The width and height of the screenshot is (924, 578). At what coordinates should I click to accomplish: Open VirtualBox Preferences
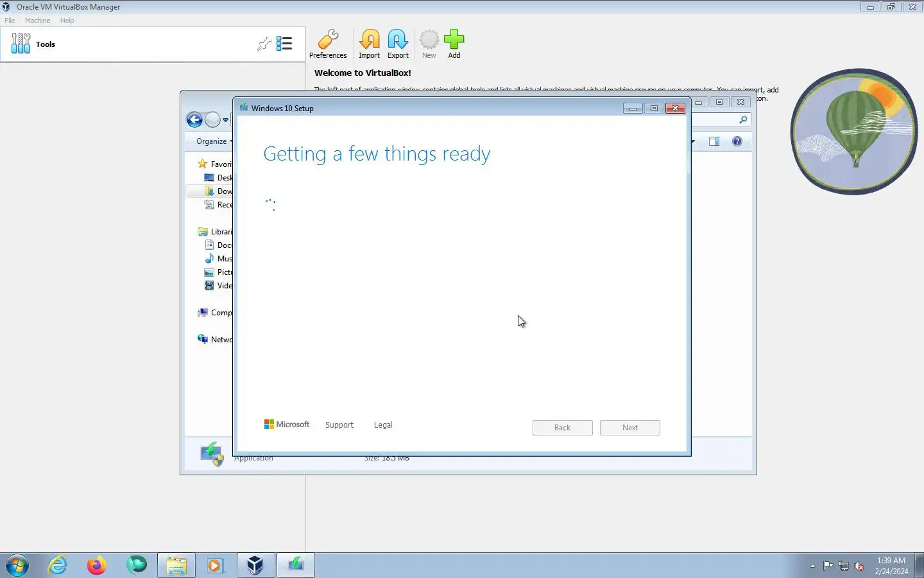328,44
